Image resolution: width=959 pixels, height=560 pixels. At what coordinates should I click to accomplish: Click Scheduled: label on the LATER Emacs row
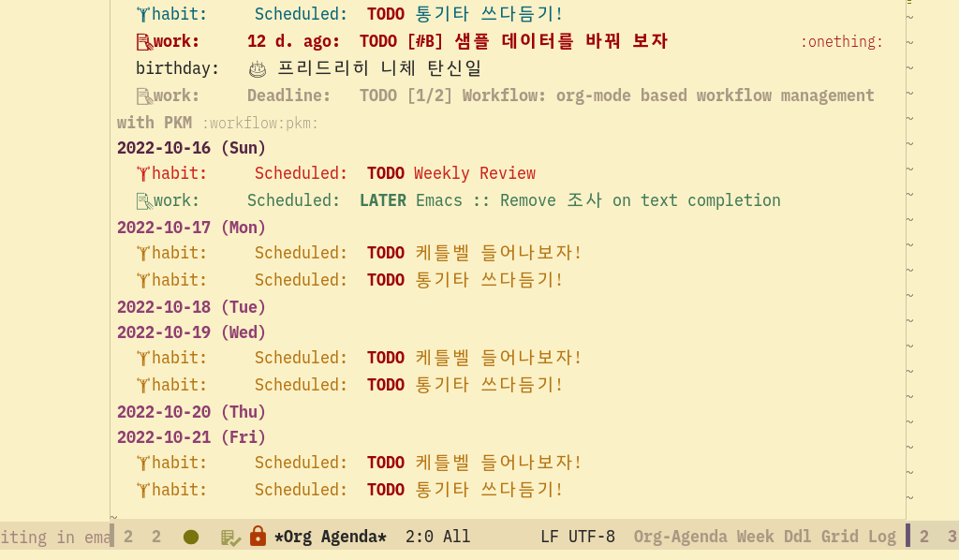(x=293, y=201)
